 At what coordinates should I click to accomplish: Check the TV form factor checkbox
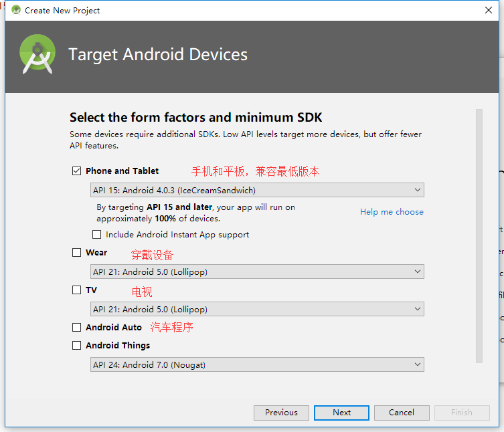(x=76, y=290)
